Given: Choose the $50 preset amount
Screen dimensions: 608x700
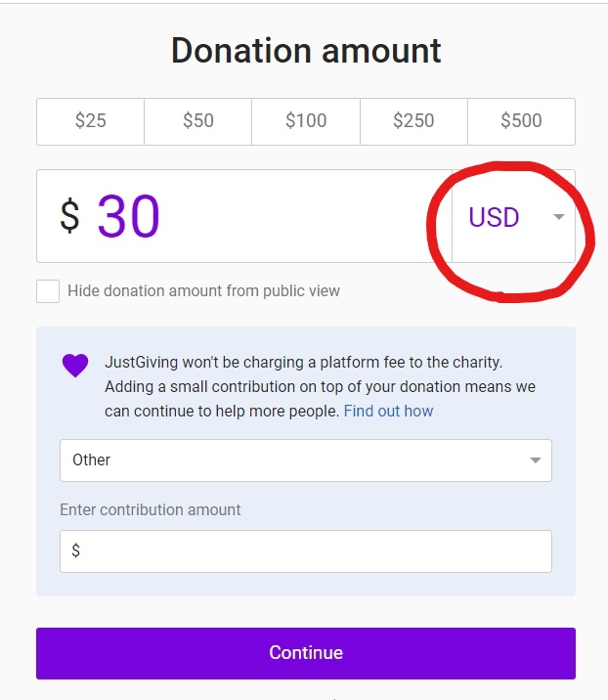Looking at the screenshot, I should [x=198, y=121].
